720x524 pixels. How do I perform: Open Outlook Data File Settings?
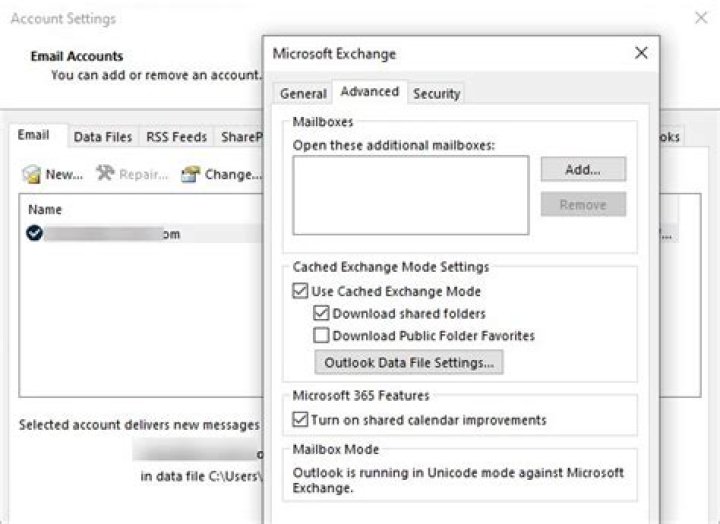pyautogui.click(x=409, y=362)
